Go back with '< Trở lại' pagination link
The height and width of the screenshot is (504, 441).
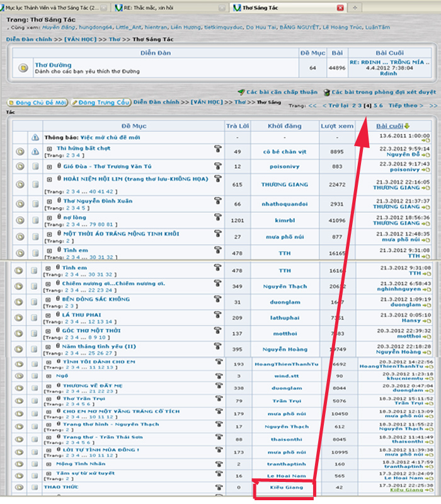pos(335,105)
